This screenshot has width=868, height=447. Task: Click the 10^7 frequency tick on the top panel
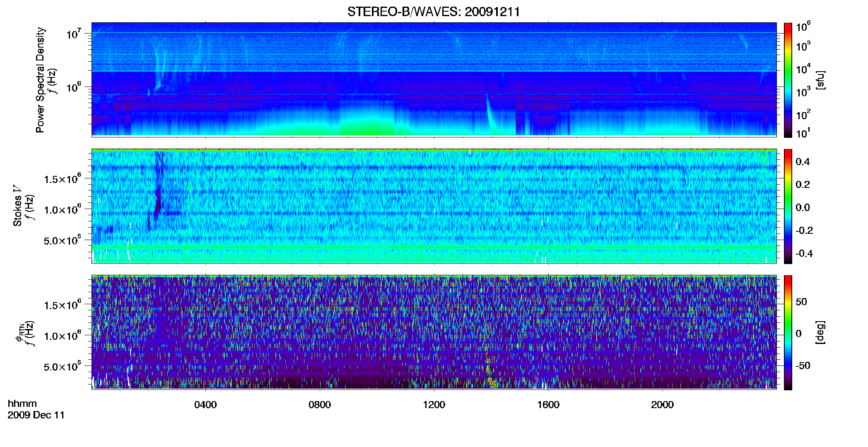[74, 34]
